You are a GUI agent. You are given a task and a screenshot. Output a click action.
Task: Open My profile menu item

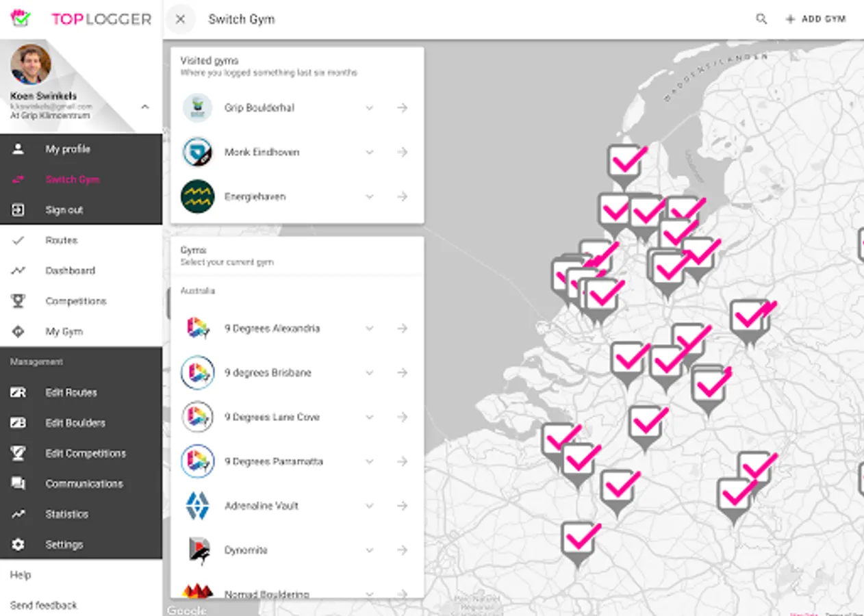coord(81,149)
